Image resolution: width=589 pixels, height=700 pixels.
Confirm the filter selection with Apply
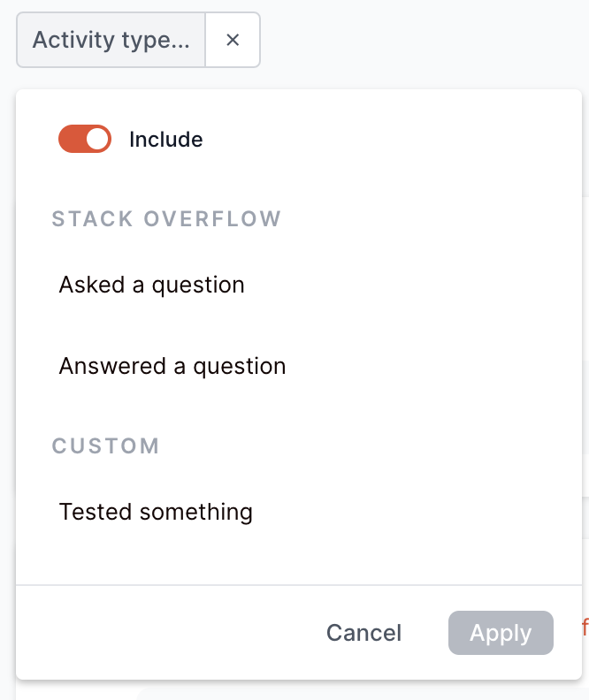coord(501,633)
